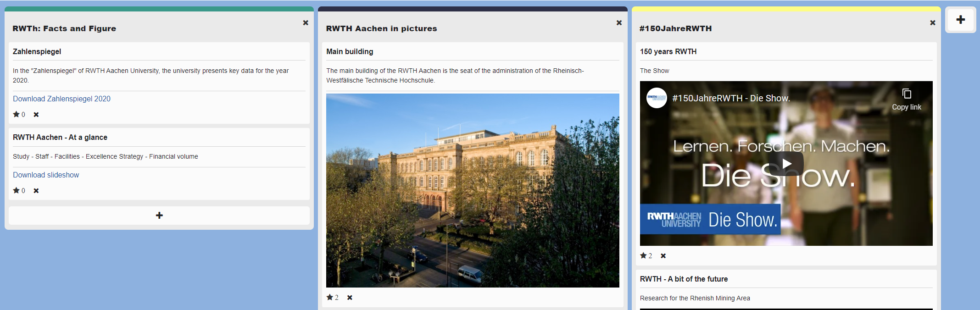Image resolution: width=980 pixels, height=310 pixels.
Task: Add a new column with the plus button
Action: tap(961, 20)
